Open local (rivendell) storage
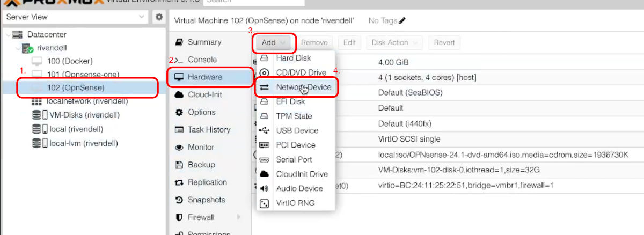The width and height of the screenshot is (644, 235). click(76, 129)
